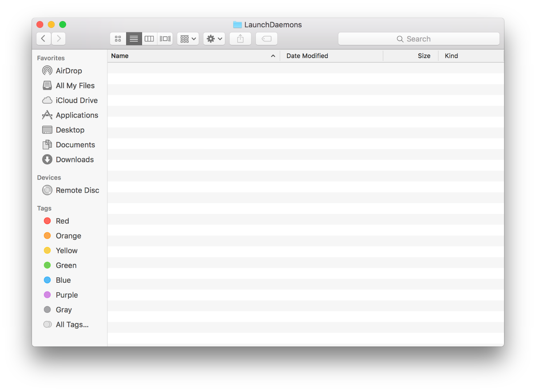536x392 pixels.
Task: Click the Devices section header
Action: click(x=49, y=177)
